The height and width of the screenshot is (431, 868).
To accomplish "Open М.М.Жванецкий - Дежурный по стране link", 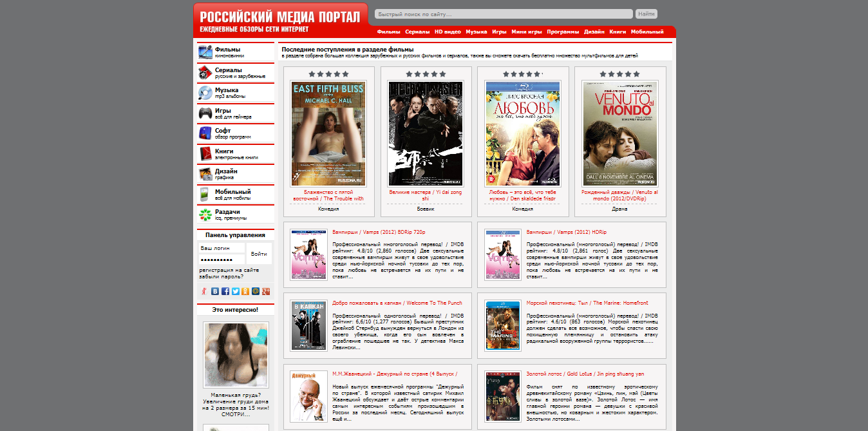I will (395, 374).
